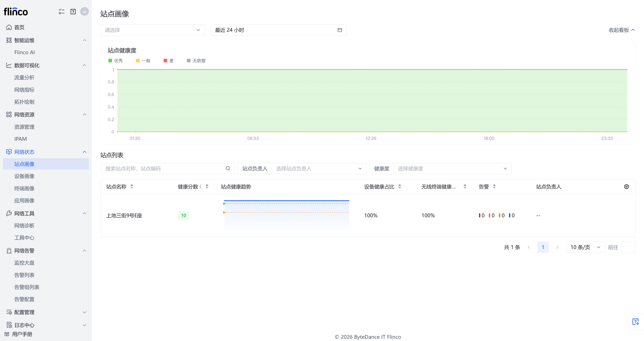Open 用户手册 link in sidebar
The image size is (644, 341).
(22, 334)
